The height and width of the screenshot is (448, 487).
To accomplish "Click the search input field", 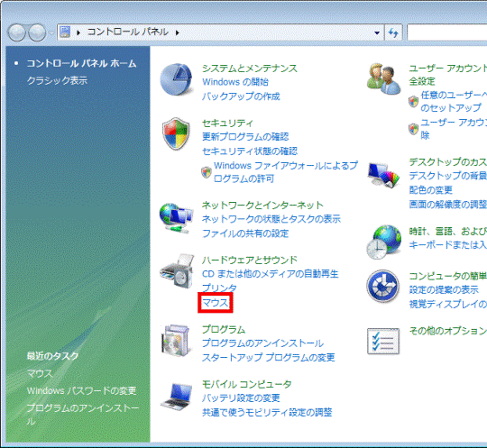I will [x=447, y=32].
